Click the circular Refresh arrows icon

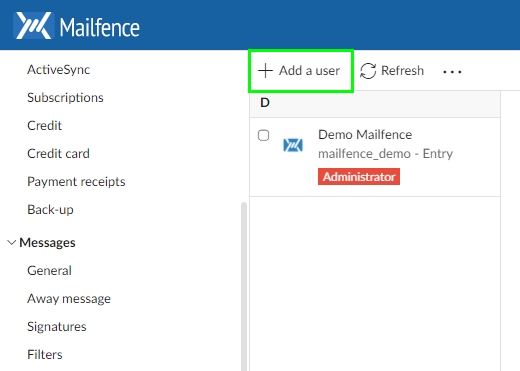click(x=368, y=71)
